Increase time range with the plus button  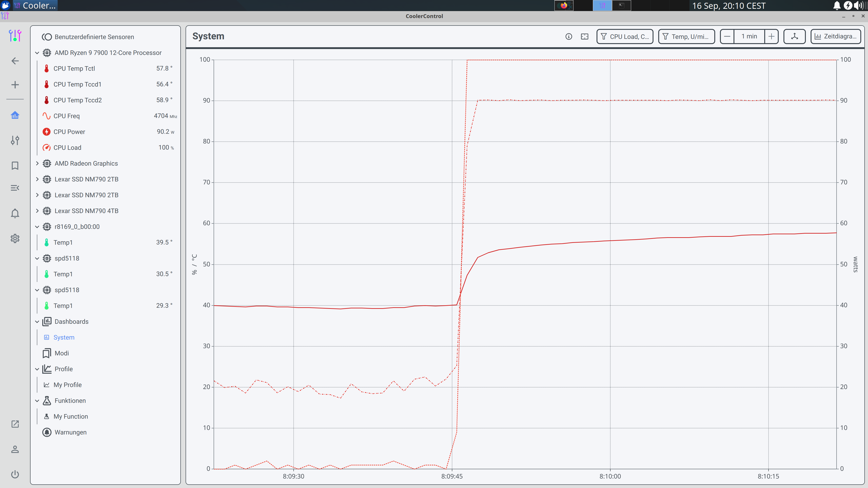pyautogui.click(x=771, y=36)
